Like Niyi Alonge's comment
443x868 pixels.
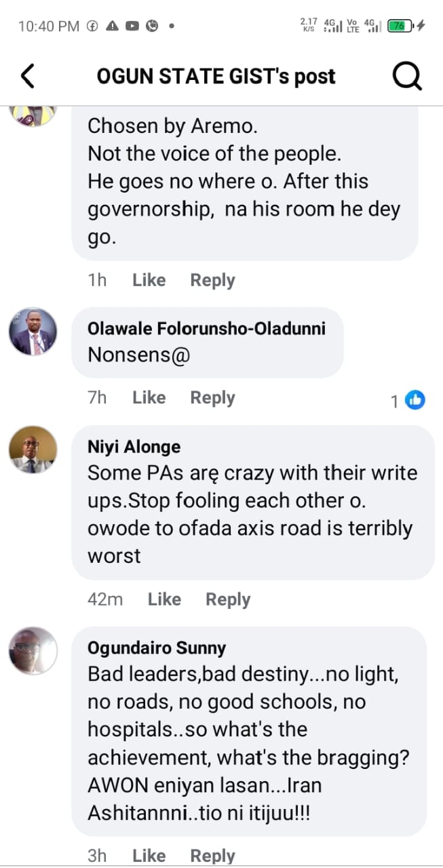point(164,599)
